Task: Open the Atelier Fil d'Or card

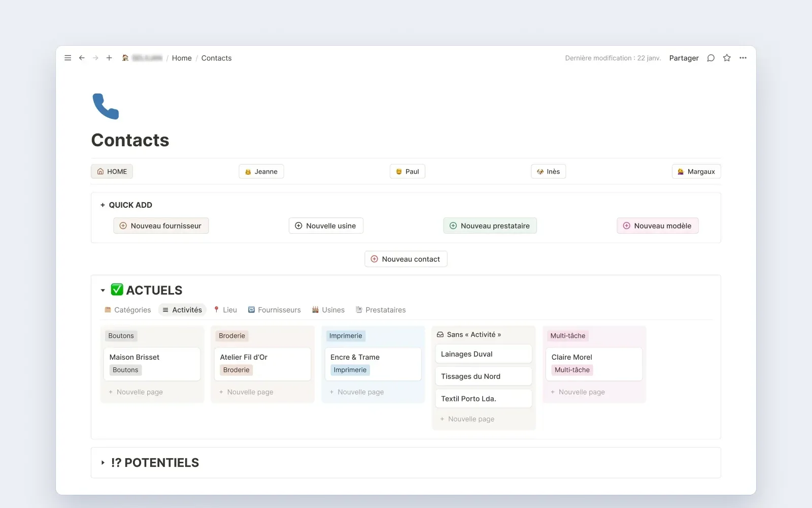Action: point(262,364)
